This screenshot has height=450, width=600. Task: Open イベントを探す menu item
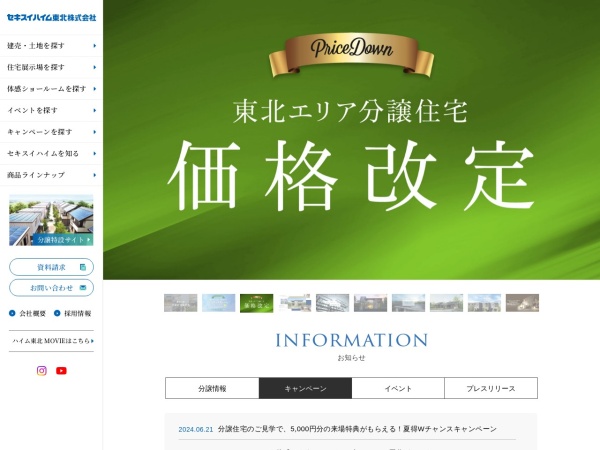pyautogui.click(x=51, y=110)
